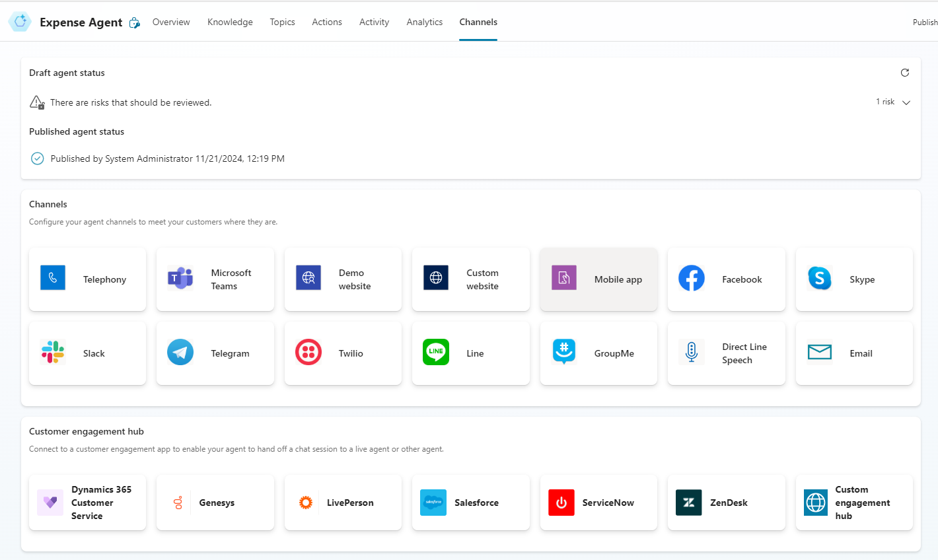Select the ZenDesk engagement hub

coord(726,502)
